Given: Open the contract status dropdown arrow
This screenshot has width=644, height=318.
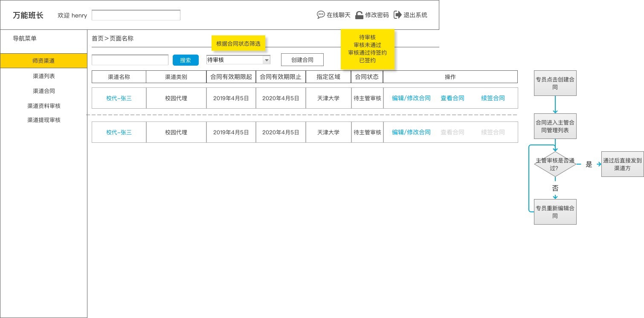Looking at the screenshot, I should (x=267, y=60).
